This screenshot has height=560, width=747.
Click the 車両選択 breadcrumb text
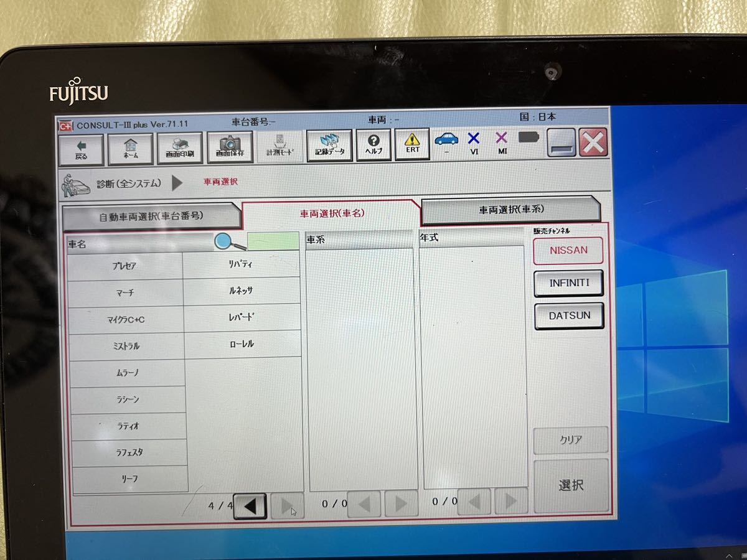tap(220, 182)
